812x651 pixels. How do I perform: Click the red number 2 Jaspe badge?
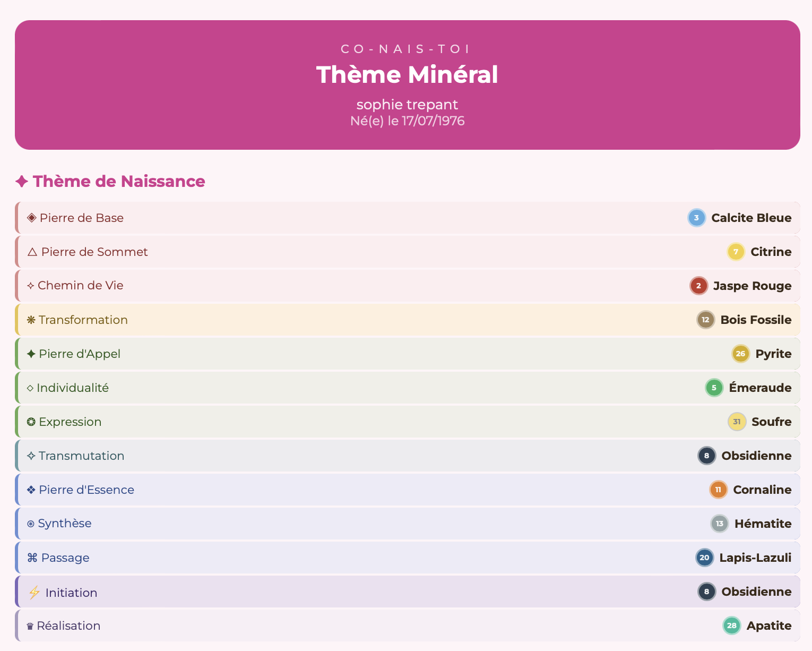click(x=698, y=286)
